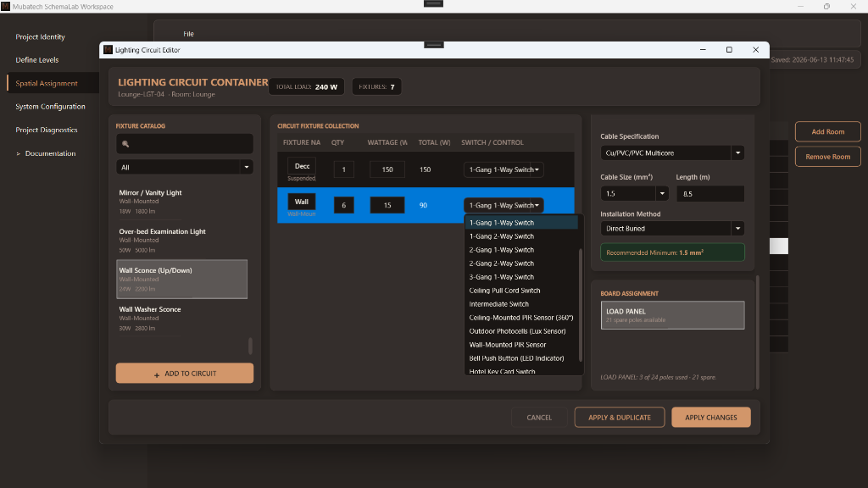Choose 1-Gang 2-Way Switch option

(x=521, y=236)
